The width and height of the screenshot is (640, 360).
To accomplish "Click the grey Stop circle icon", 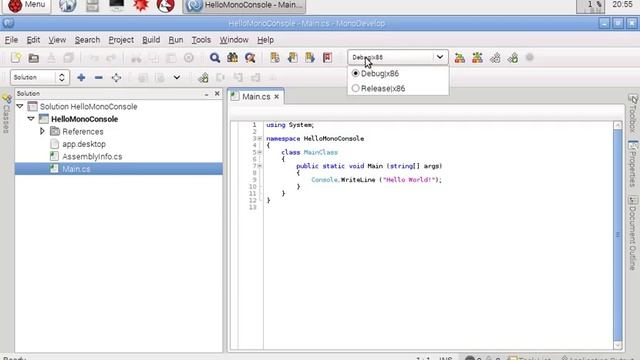I will point(530,57).
